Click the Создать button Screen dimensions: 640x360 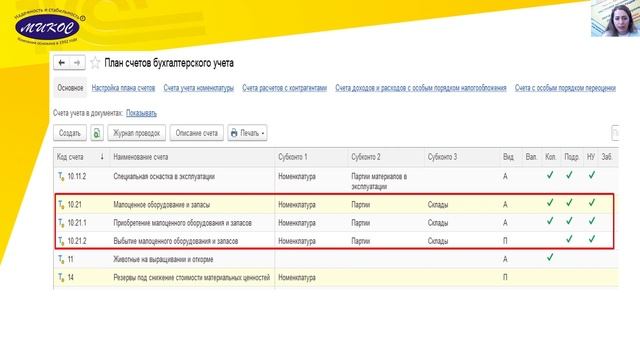point(70,133)
